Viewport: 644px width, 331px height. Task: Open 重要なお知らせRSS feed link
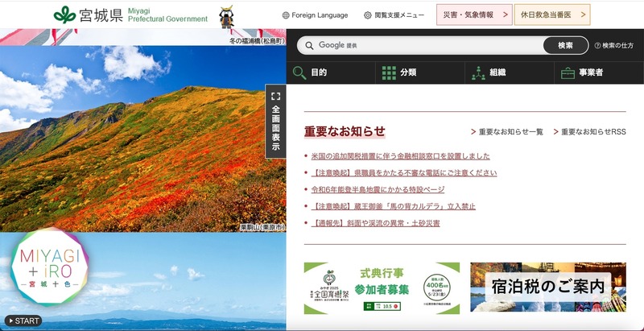pos(593,131)
